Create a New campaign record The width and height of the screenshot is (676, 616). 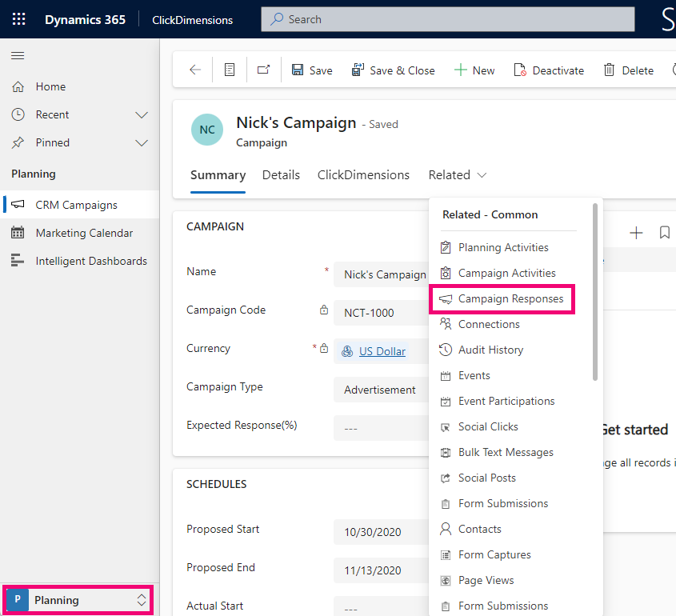click(x=474, y=70)
